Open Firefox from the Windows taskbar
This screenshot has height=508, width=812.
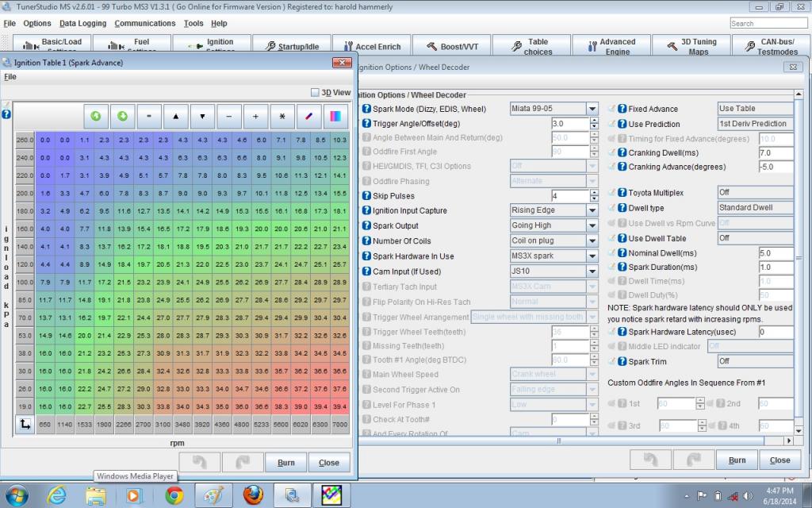(253, 495)
